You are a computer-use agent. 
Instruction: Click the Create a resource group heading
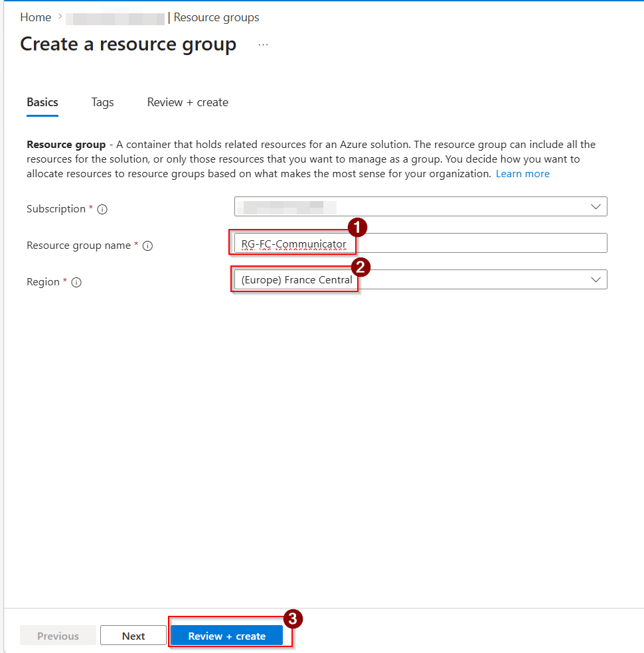(128, 44)
